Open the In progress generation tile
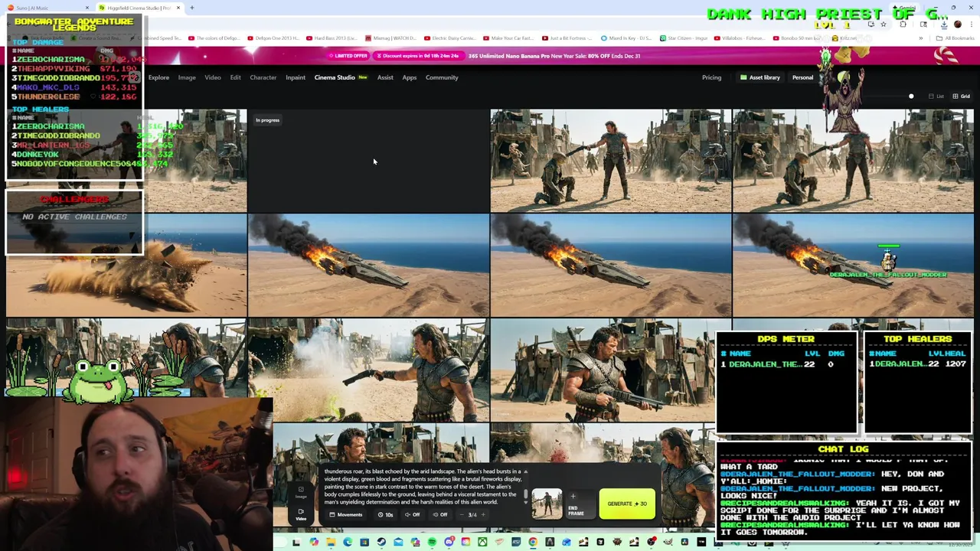The height and width of the screenshot is (551, 980). (x=368, y=160)
